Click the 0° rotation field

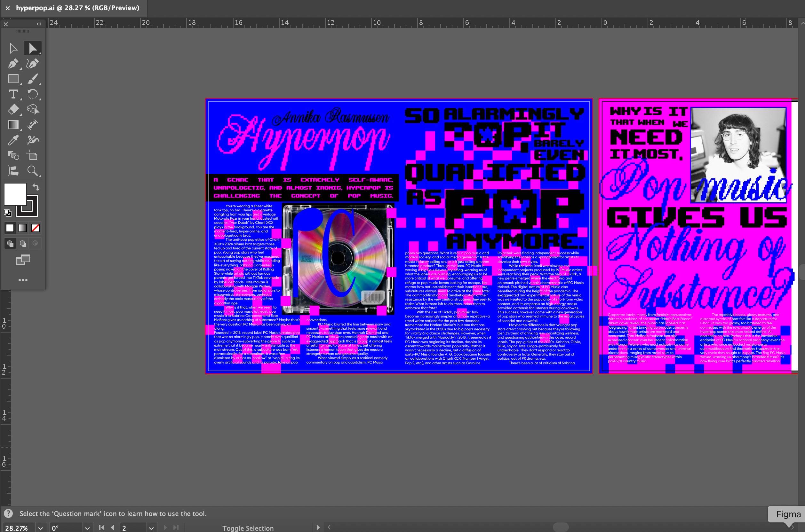coord(66,528)
